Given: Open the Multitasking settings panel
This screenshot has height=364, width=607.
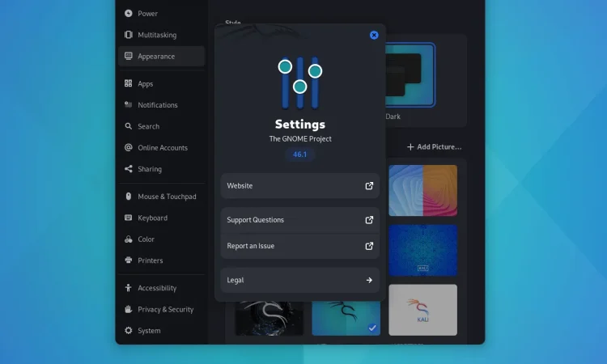Looking at the screenshot, I should click(161, 35).
